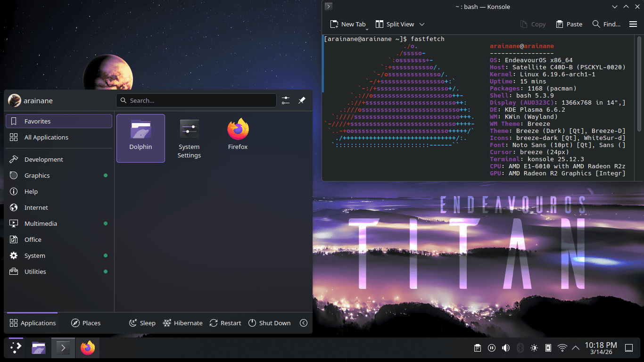Image resolution: width=644 pixels, height=362 pixels.
Task: Click the Restart button
Action: (x=225, y=323)
